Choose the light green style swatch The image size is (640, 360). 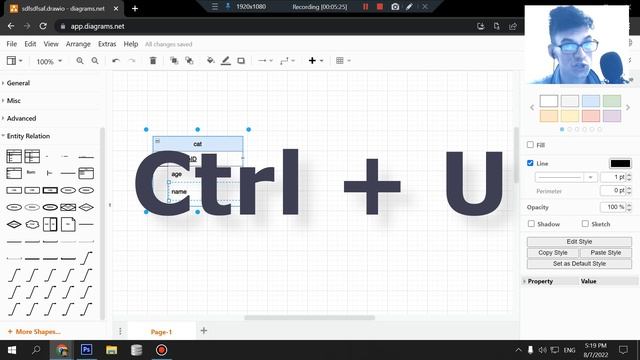pyautogui.click(x=612, y=101)
